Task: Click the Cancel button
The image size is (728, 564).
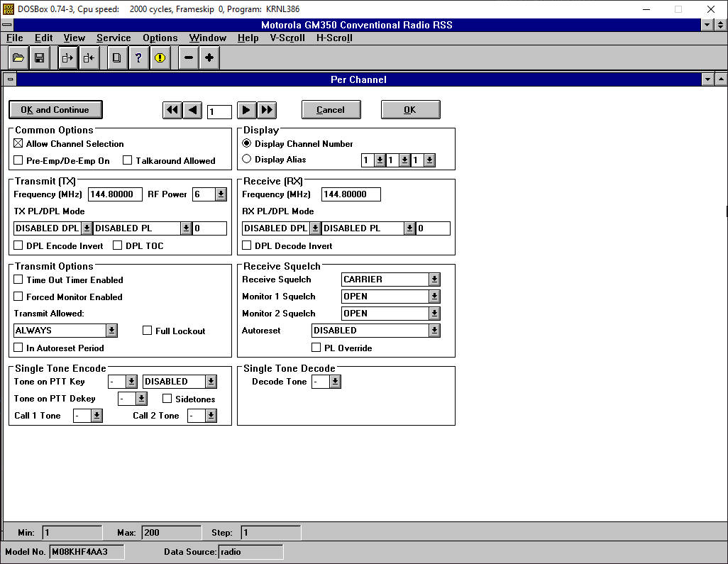Action: [x=331, y=110]
